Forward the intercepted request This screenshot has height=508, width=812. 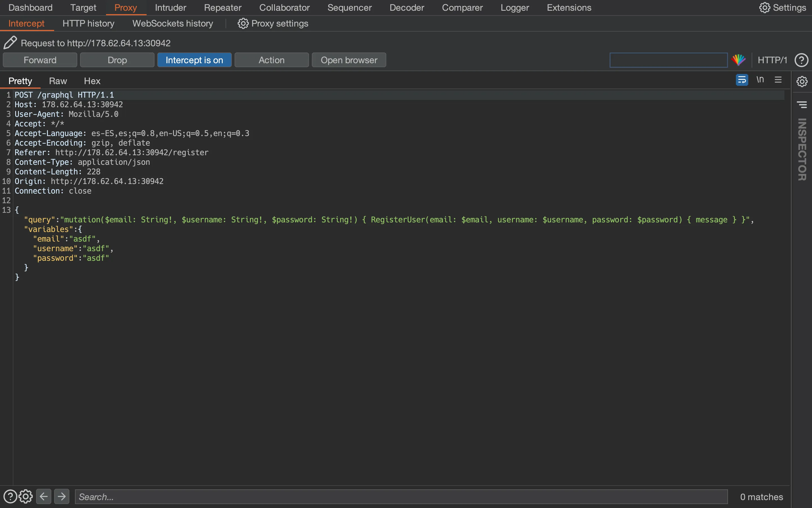[40, 60]
